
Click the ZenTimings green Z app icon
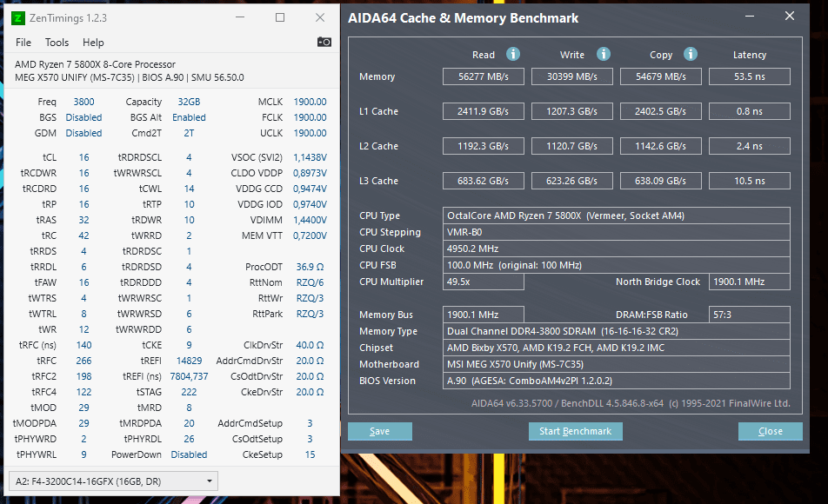tap(17, 18)
